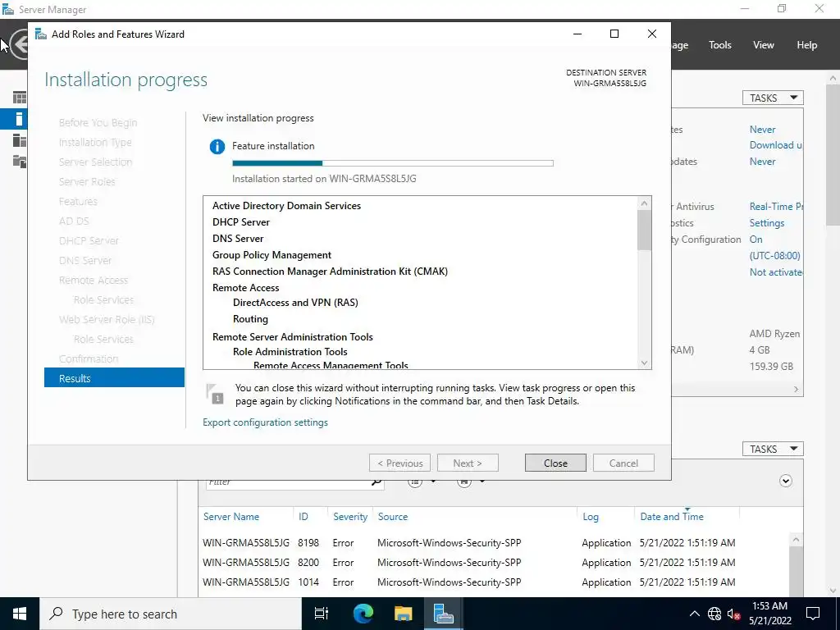840x630 pixels.
Task: Click the (UTC-08:00) time zone link
Action: click(774, 256)
